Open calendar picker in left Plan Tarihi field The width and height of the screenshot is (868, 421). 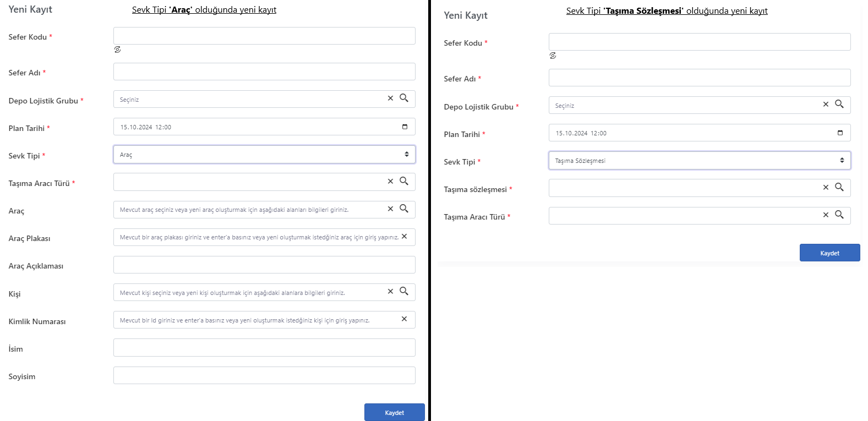click(x=405, y=127)
